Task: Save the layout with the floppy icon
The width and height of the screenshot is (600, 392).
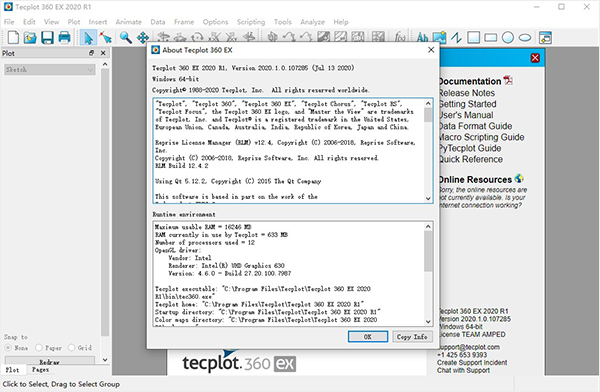Action: coord(47,38)
